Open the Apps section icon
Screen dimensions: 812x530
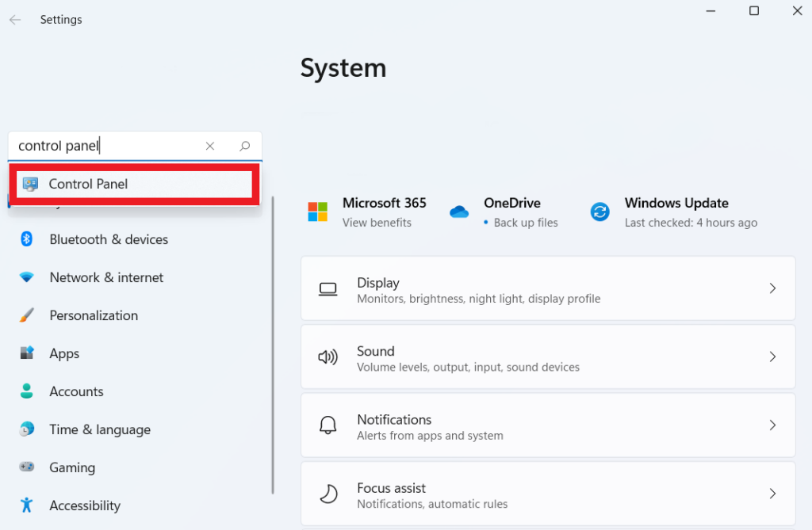pos(27,353)
